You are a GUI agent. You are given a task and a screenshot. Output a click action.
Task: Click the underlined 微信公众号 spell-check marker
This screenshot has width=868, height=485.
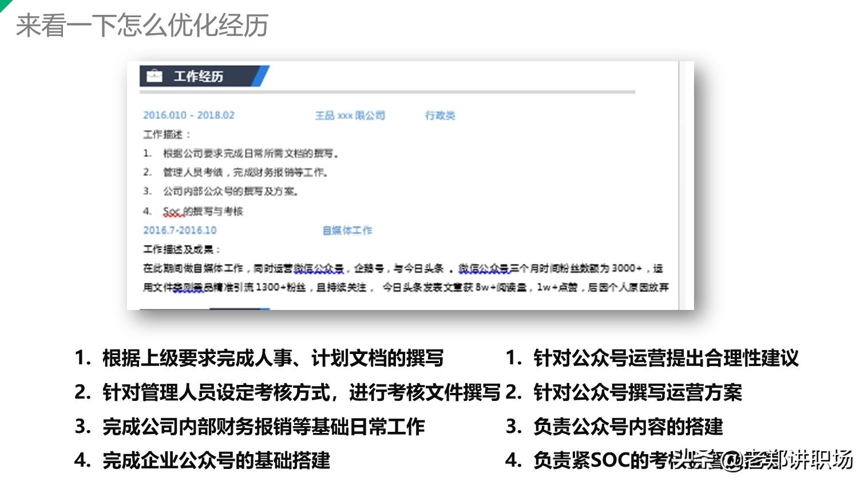(x=319, y=272)
